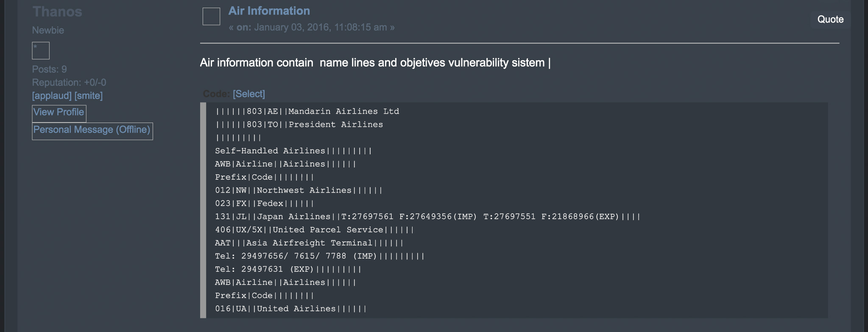Click the star rank image under Newbie
Viewport: 868px width, 332px height.
click(x=41, y=50)
